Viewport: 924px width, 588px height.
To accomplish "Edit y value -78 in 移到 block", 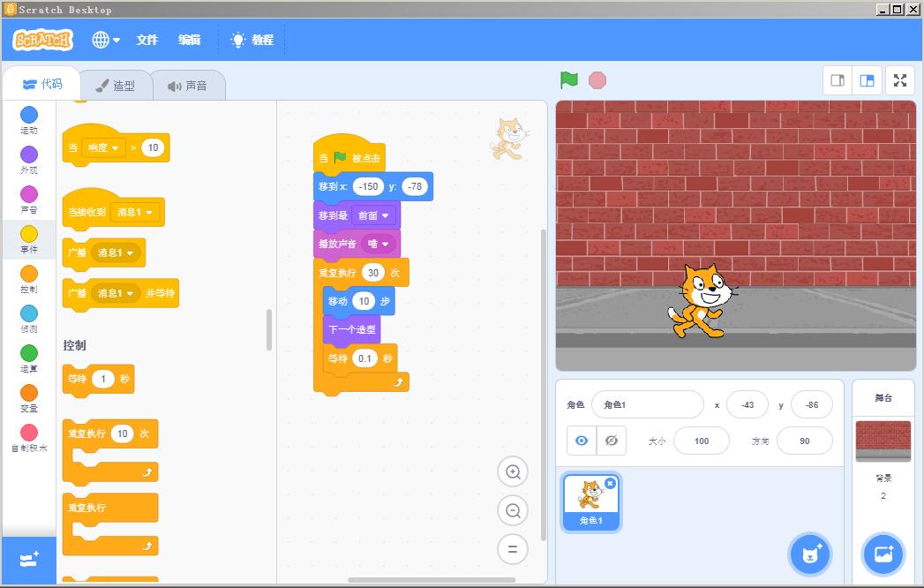I will click(x=415, y=186).
